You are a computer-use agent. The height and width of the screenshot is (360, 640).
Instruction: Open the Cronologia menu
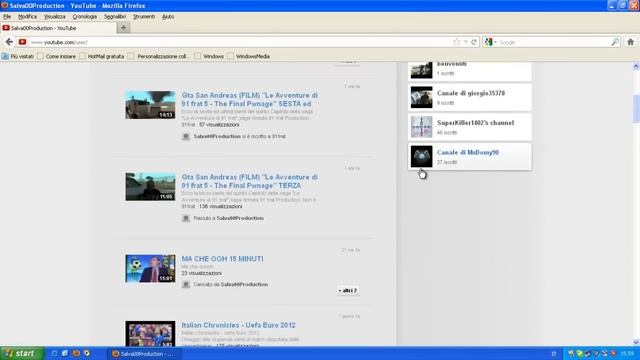[84, 17]
